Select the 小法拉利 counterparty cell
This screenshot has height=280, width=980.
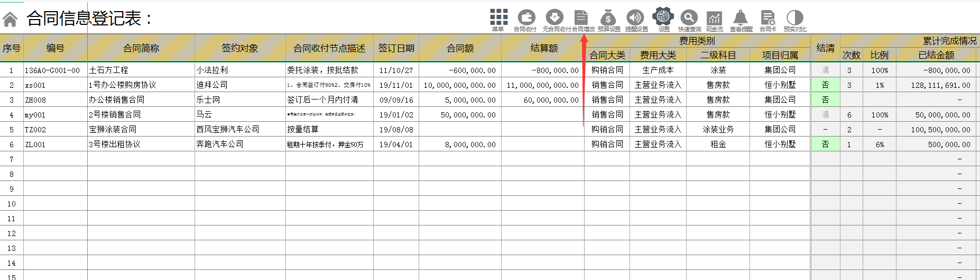pos(240,70)
